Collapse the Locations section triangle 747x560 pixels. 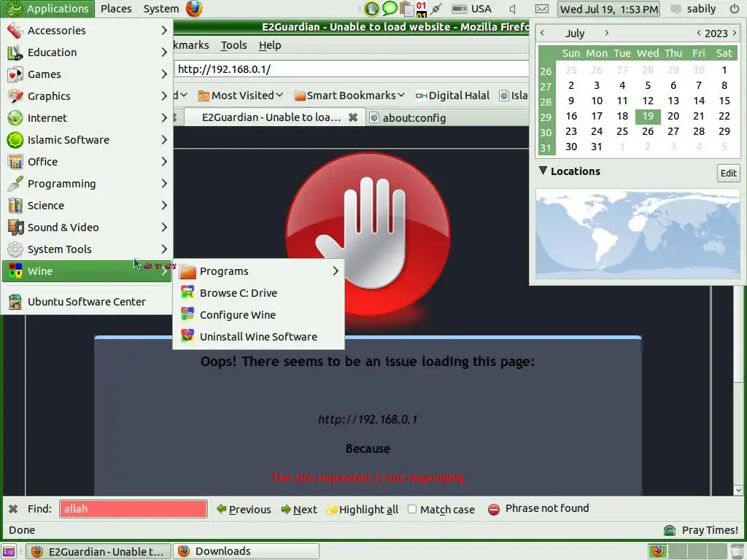543,171
